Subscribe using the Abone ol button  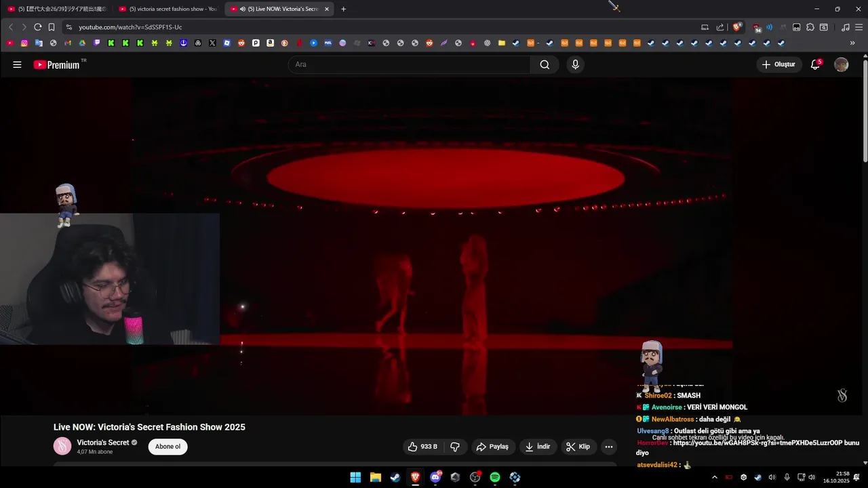pyautogui.click(x=168, y=447)
